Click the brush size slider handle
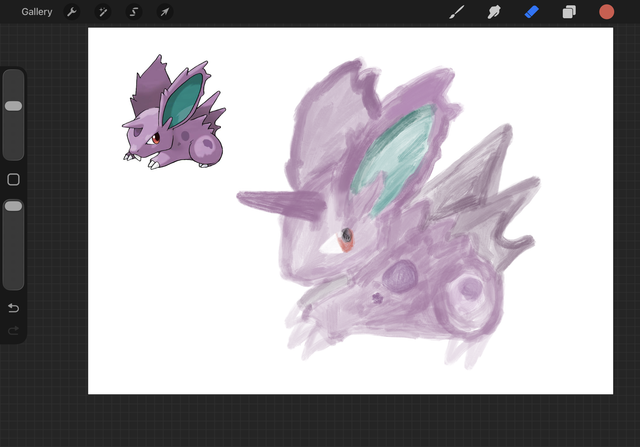The width and height of the screenshot is (640, 447). [x=13, y=106]
